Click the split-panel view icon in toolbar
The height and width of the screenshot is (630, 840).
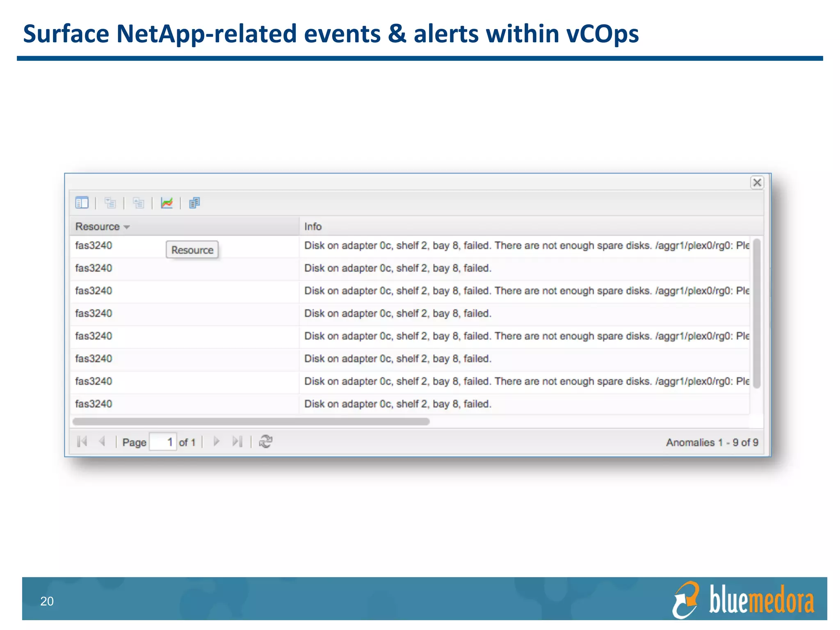(82, 203)
